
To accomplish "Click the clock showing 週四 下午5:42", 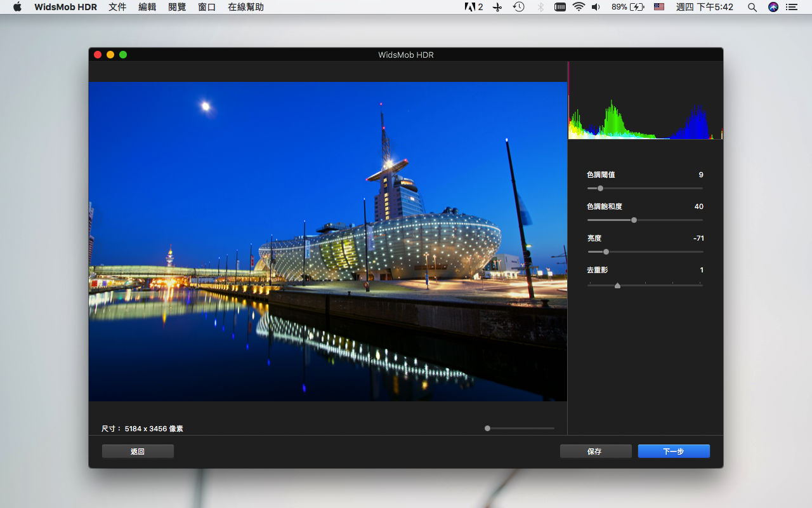I will [x=705, y=7].
